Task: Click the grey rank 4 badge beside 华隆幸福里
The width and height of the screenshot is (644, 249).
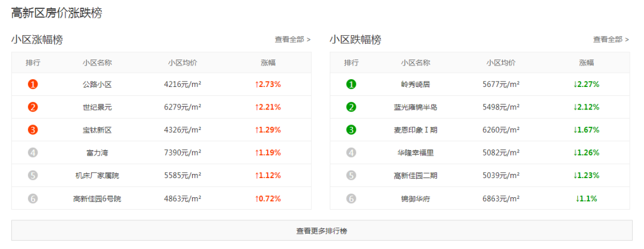Action: tap(351, 153)
